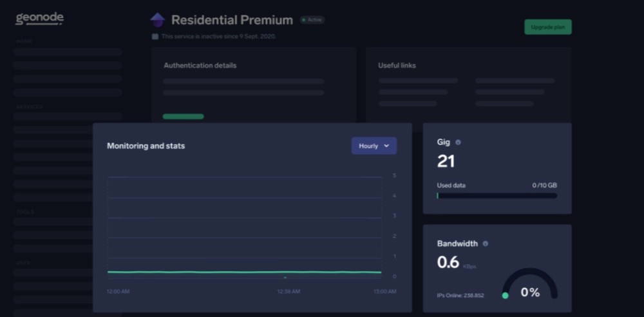Click the geonode logo

(39, 19)
